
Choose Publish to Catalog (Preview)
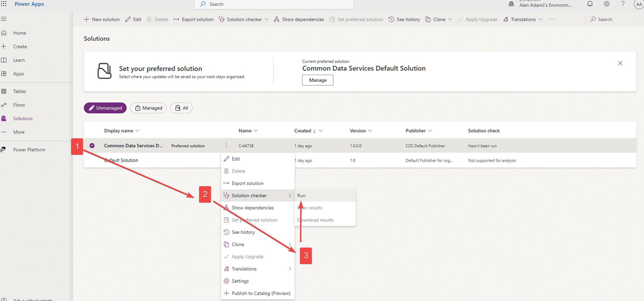coord(258,293)
